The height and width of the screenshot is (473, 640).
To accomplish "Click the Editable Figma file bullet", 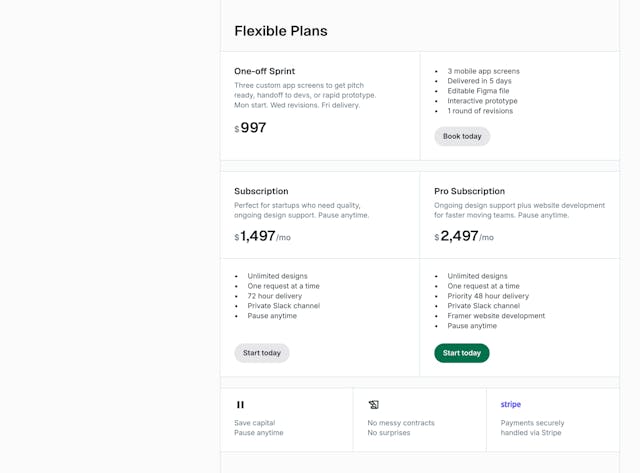I will tap(478, 91).
